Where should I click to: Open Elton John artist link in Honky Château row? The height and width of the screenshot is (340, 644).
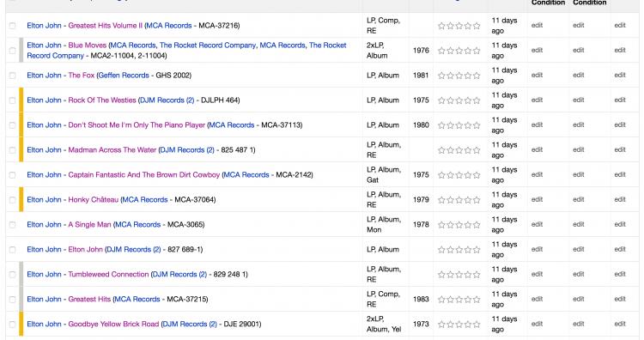click(x=44, y=199)
